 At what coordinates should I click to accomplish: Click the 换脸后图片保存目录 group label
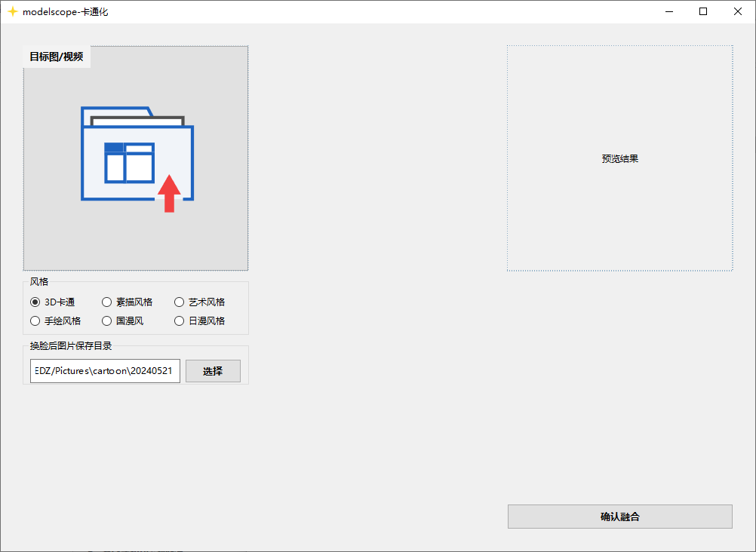pyautogui.click(x=71, y=346)
